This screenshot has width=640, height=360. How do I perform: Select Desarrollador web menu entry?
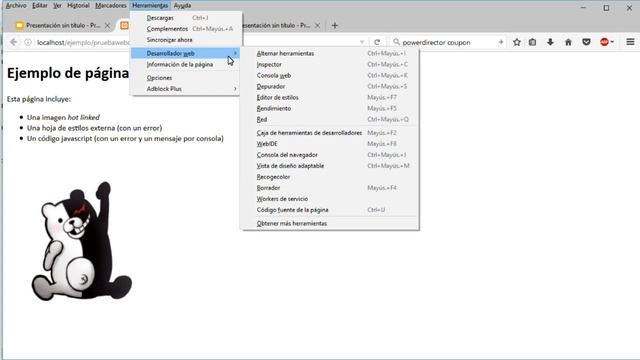pos(186,53)
